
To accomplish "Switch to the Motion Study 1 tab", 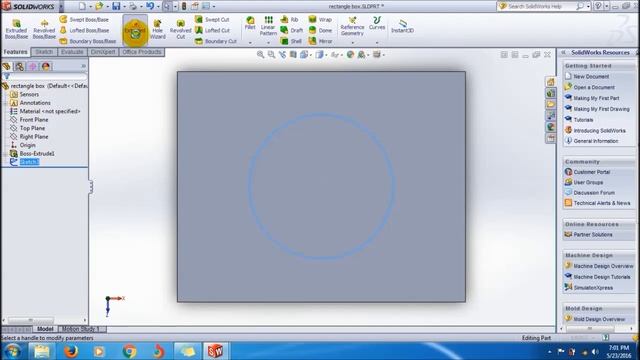I will (81, 329).
